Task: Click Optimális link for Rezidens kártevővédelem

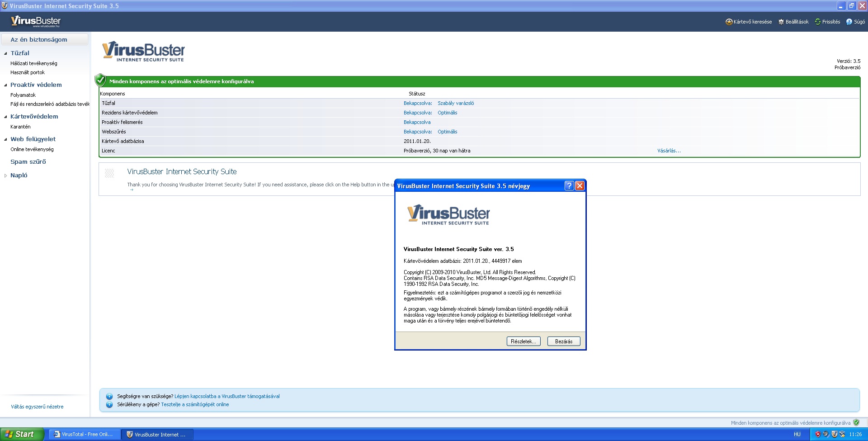Action: pos(448,113)
